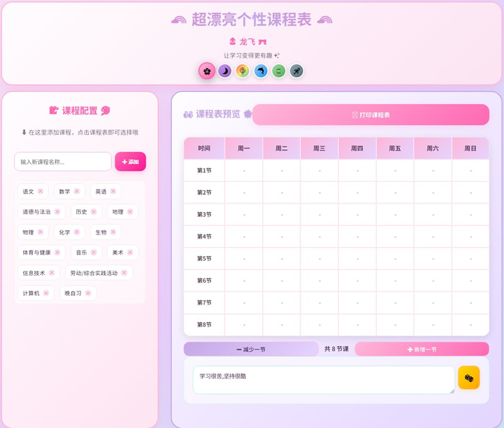Delete the 计算机 course tag

pyautogui.click(x=46, y=293)
